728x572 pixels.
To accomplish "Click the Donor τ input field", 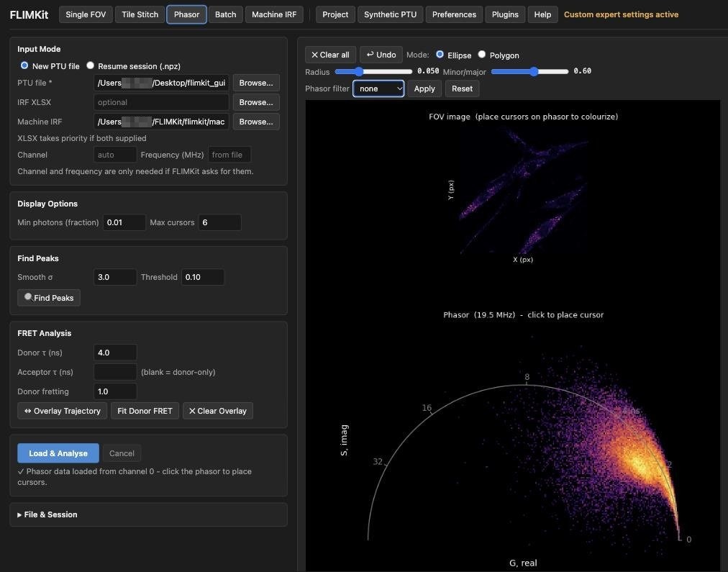I will click(115, 353).
